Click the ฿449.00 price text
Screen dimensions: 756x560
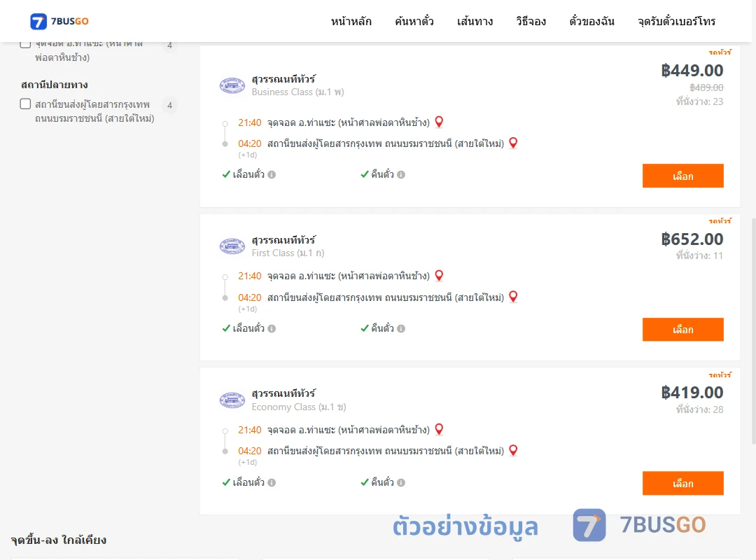point(692,71)
